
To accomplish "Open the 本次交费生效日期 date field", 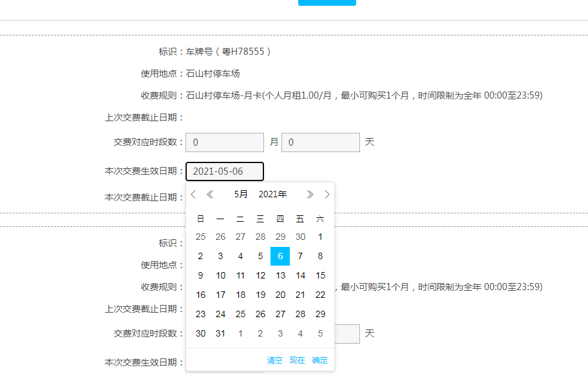I will pyautogui.click(x=225, y=171).
